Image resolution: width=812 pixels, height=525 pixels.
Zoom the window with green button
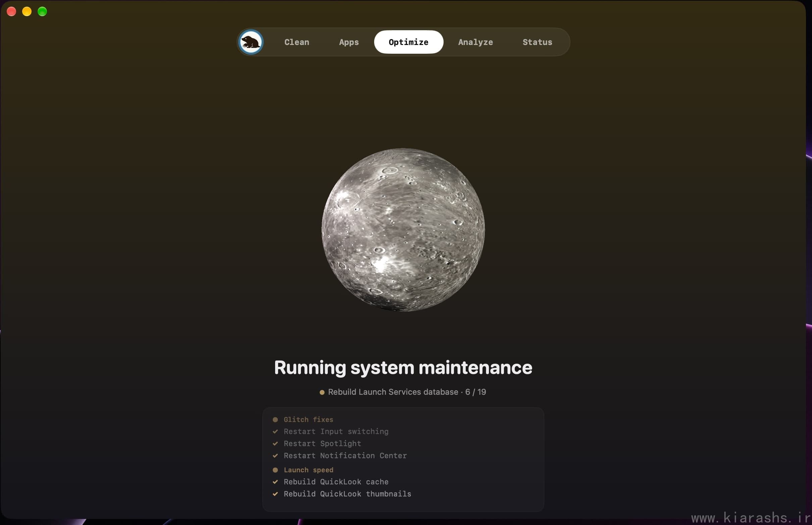42,11
